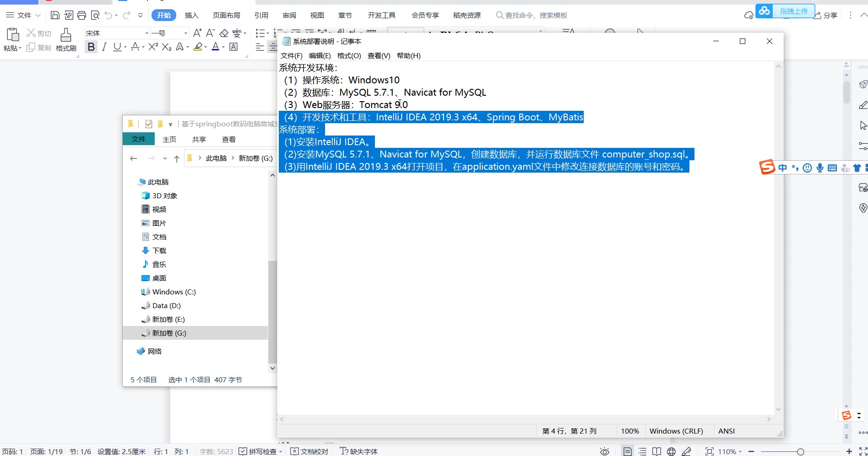
Task: Open the font name 宋体 dropdown
Action: click(x=146, y=33)
